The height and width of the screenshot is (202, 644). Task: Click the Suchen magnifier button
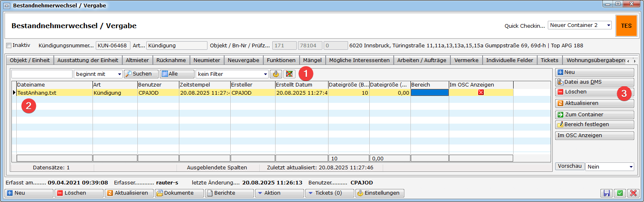[141, 74]
